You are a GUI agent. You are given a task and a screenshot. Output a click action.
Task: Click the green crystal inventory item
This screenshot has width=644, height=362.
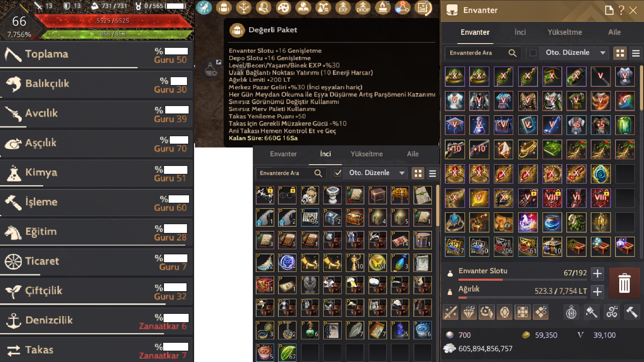(x=625, y=125)
